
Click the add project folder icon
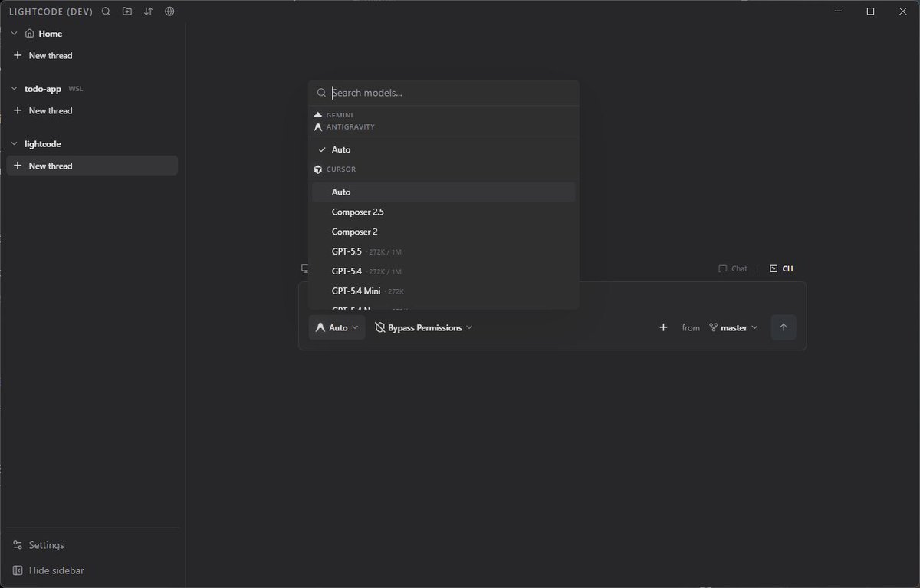pyautogui.click(x=127, y=11)
